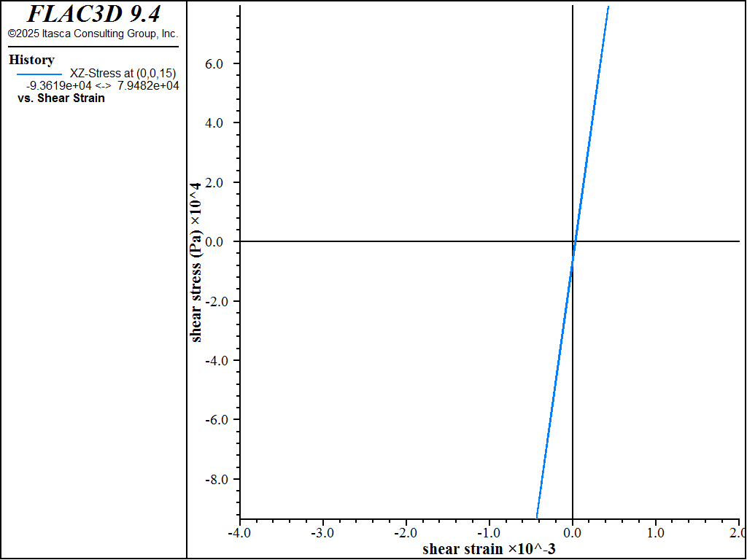Click the Itasca Consulting Group copyright line
The image size is (747, 560).
[x=93, y=34]
